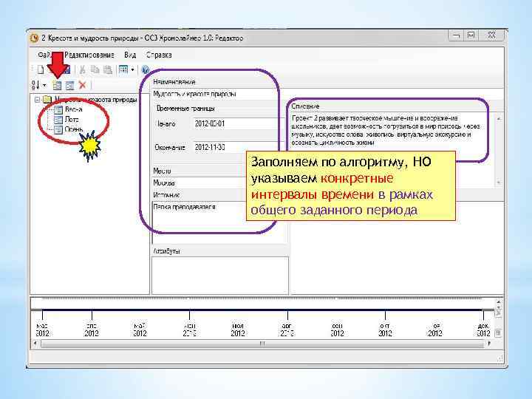Screen dimensions: 532x399
Task: Click the Окончание date field 2012-11-30
Action: tap(239, 147)
